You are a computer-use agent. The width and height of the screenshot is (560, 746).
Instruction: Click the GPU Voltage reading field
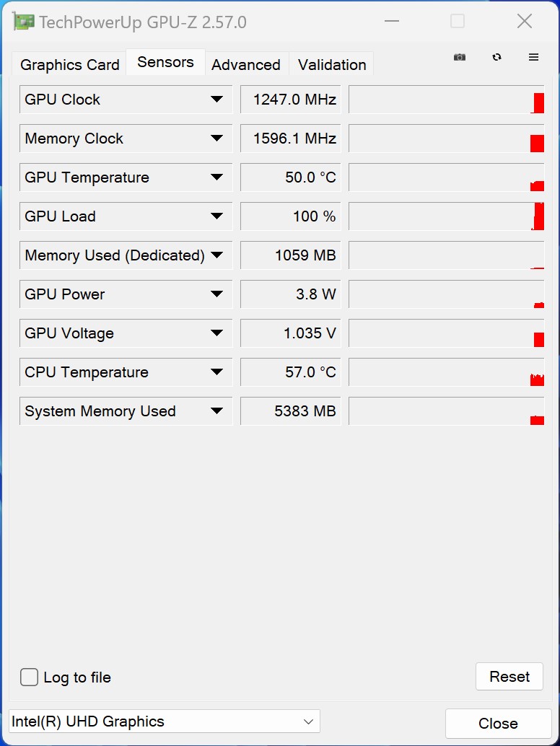[x=290, y=333]
